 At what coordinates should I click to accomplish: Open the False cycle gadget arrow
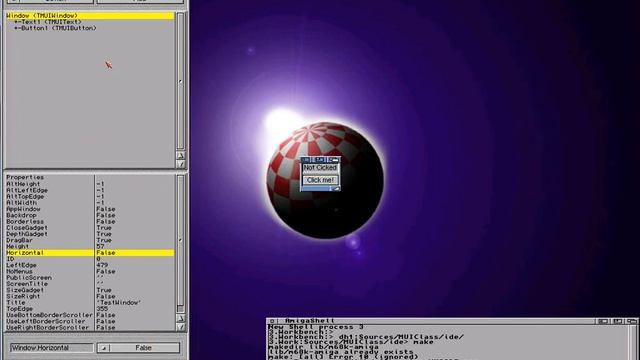[104, 348]
